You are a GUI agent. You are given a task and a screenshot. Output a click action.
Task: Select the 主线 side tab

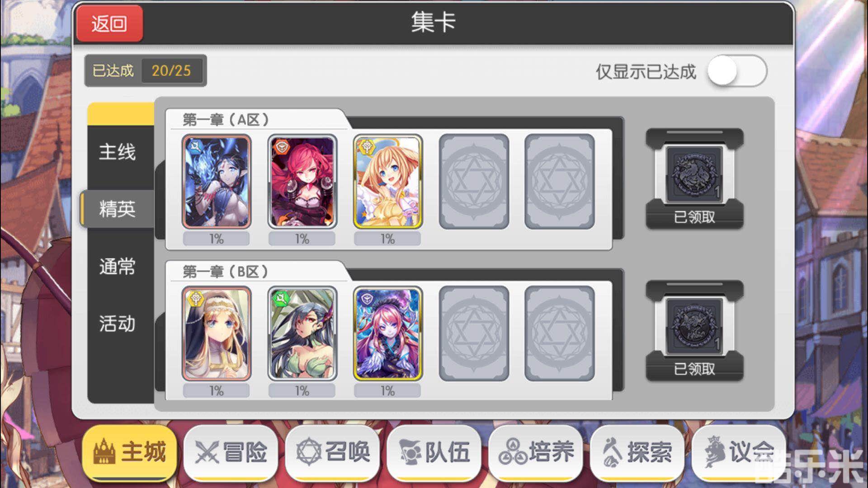click(x=118, y=152)
